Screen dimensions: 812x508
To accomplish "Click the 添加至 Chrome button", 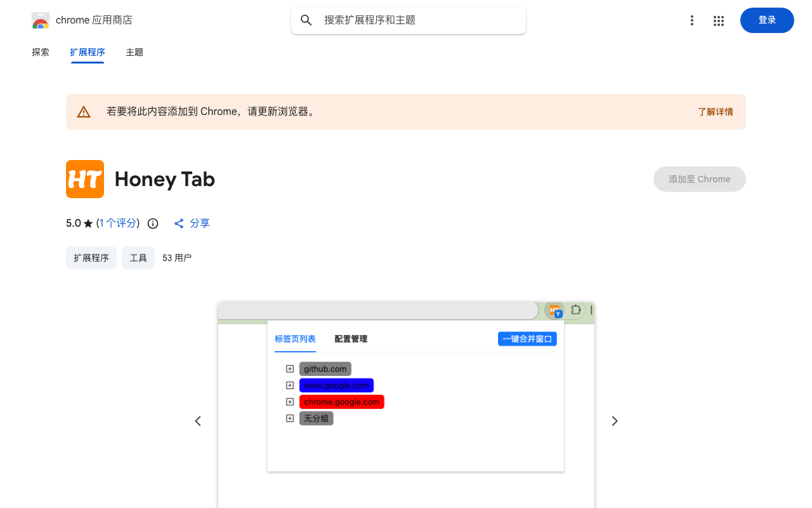I will click(700, 179).
